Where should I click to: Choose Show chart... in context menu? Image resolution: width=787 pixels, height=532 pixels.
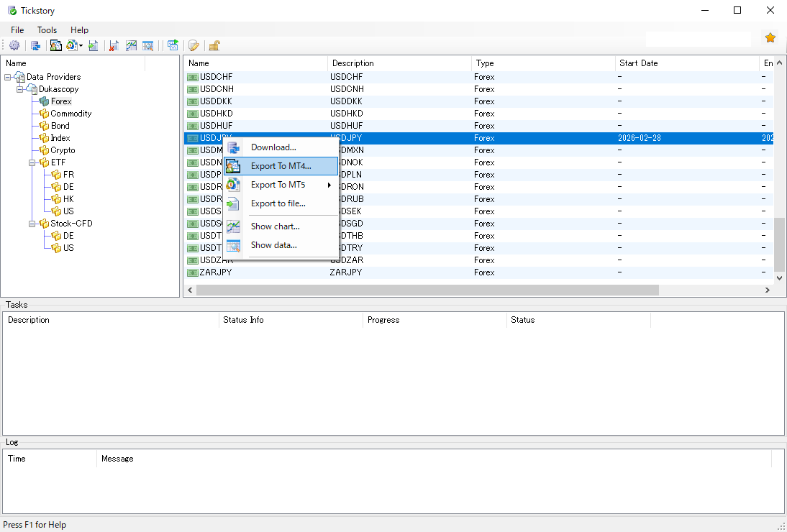tap(281, 226)
